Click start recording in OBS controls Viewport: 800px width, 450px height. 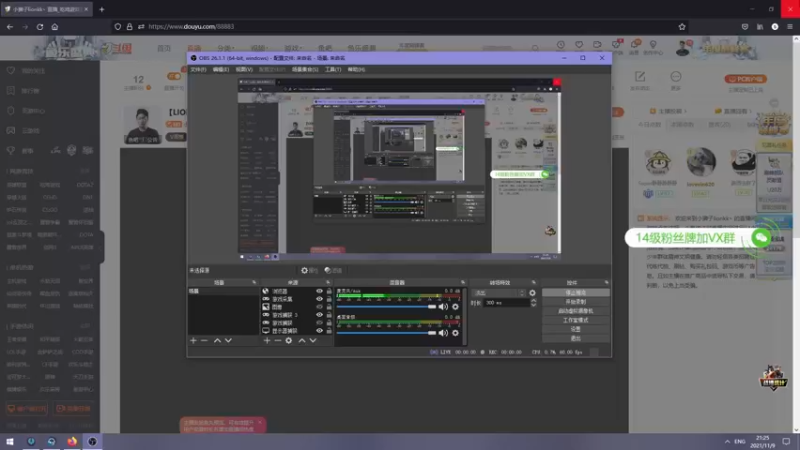tap(576, 302)
